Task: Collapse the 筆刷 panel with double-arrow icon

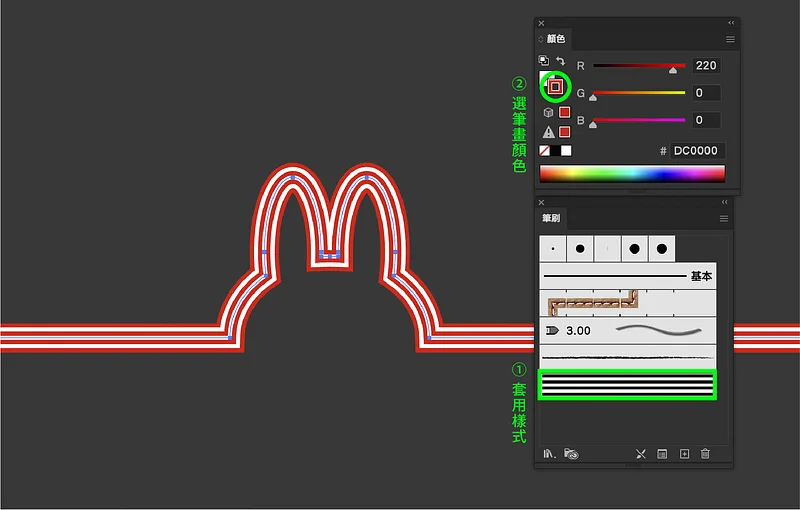Action: click(724, 202)
